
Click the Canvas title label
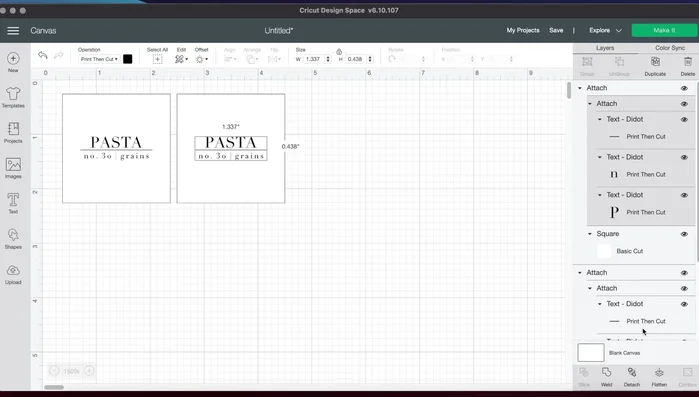pyautogui.click(x=43, y=31)
